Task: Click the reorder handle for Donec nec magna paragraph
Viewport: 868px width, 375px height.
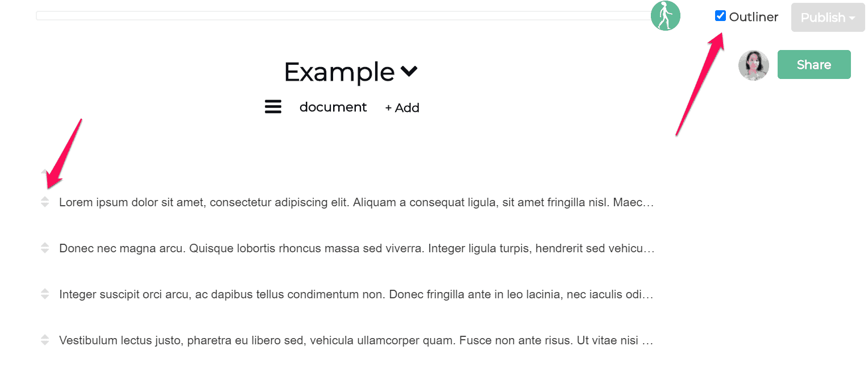Action: pyautogui.click(x=45, y=248)
